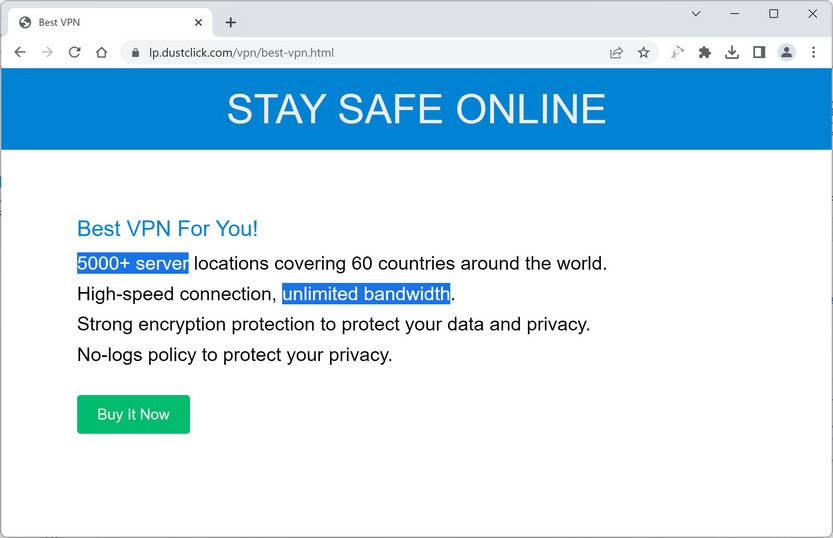Click the STAY SAFE ONLINE banner

416,109
